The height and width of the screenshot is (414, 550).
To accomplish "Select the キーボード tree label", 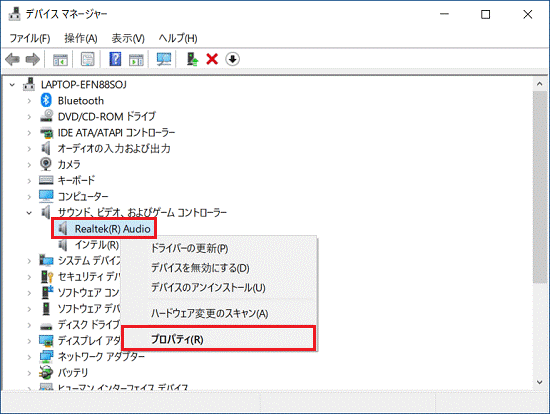I will click(76, 180).
